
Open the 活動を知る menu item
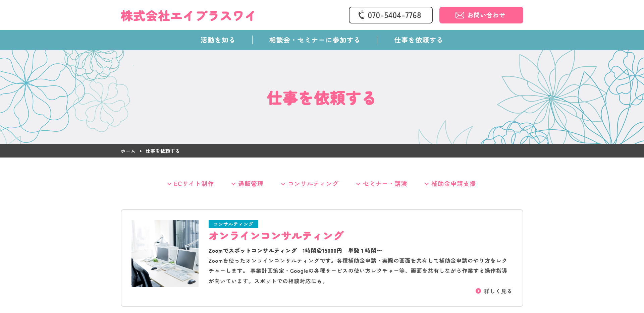218,40
